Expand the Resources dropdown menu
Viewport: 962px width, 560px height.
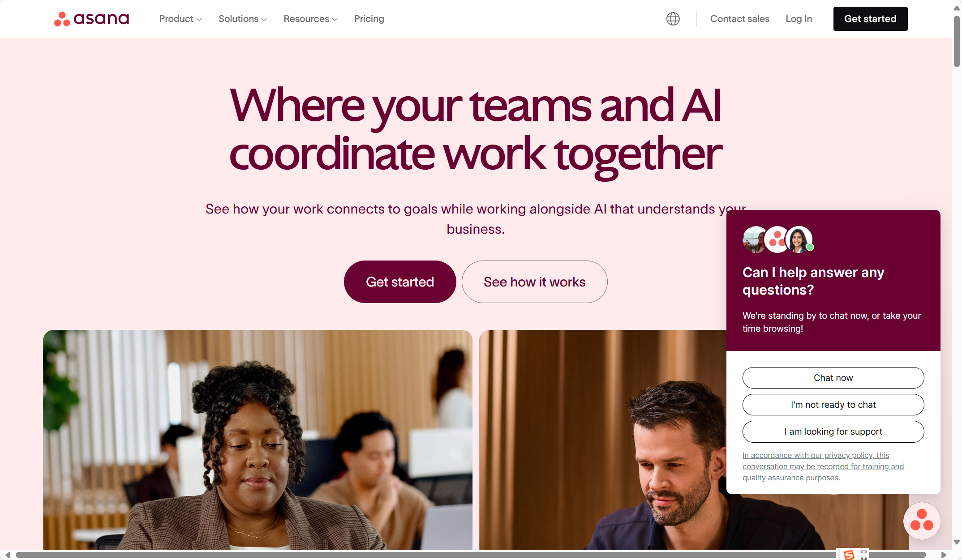coord(310,19)
